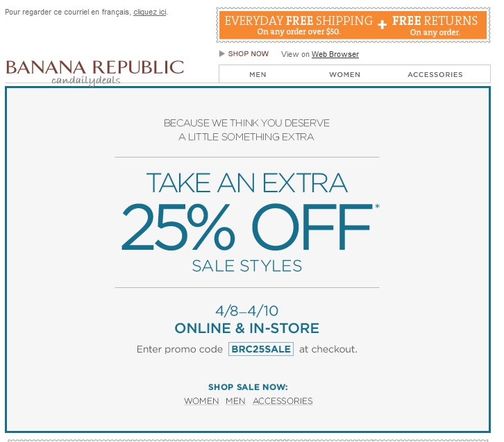Image resolution: width=504 pixels, height=442 pixels.
Task: Click the SHOP NOW link
Action: click(248, 53)
